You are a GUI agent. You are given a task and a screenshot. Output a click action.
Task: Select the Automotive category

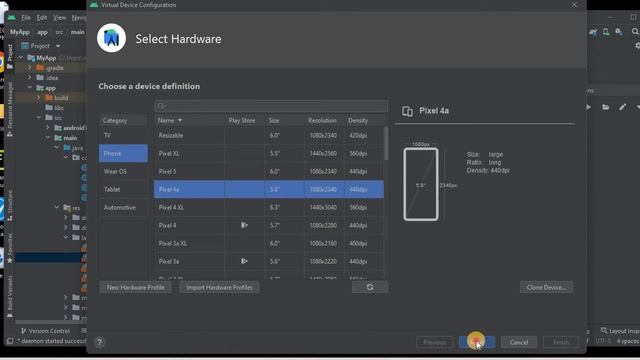(123, 207)
